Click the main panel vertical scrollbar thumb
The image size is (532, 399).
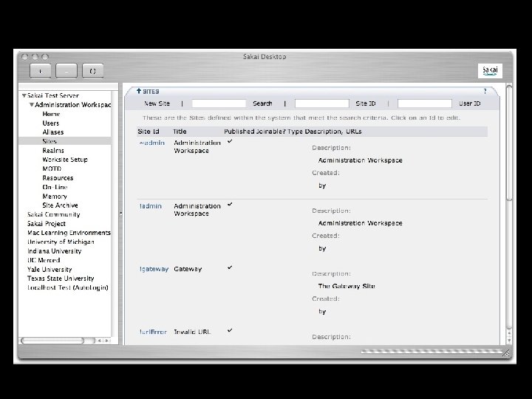[x=509, y=143]
